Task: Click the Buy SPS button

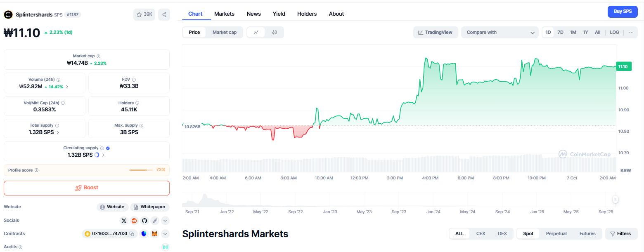Action: [x=622, y=12]
